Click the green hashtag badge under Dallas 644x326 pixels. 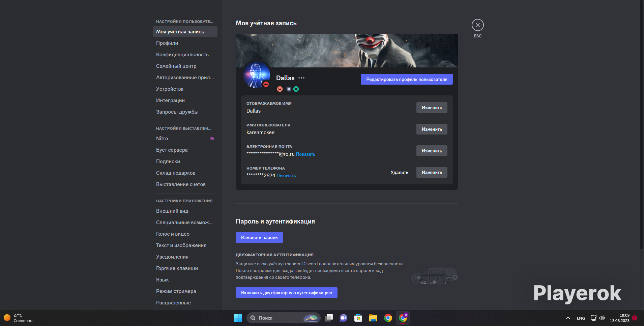pos(296,89)
